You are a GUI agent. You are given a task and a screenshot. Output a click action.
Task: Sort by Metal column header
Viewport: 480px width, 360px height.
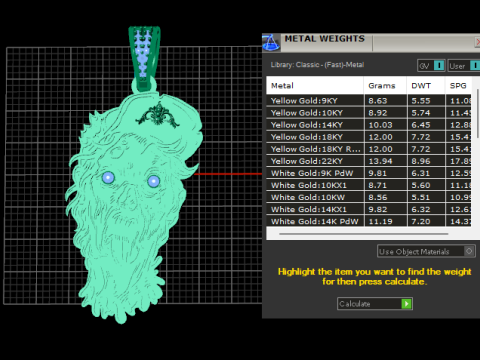[x=315, y=86]
